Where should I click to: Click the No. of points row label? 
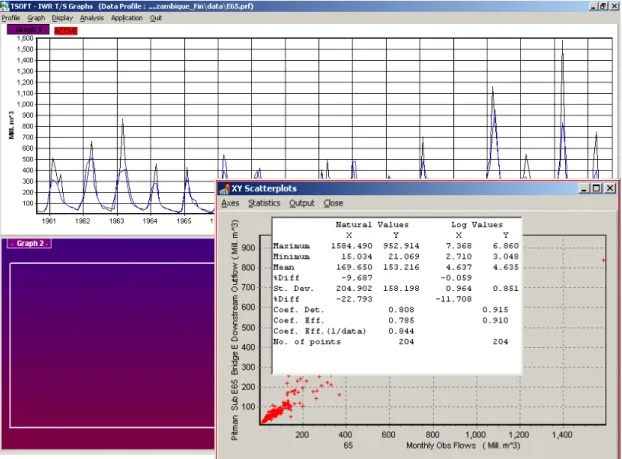[x=307, y=342]
